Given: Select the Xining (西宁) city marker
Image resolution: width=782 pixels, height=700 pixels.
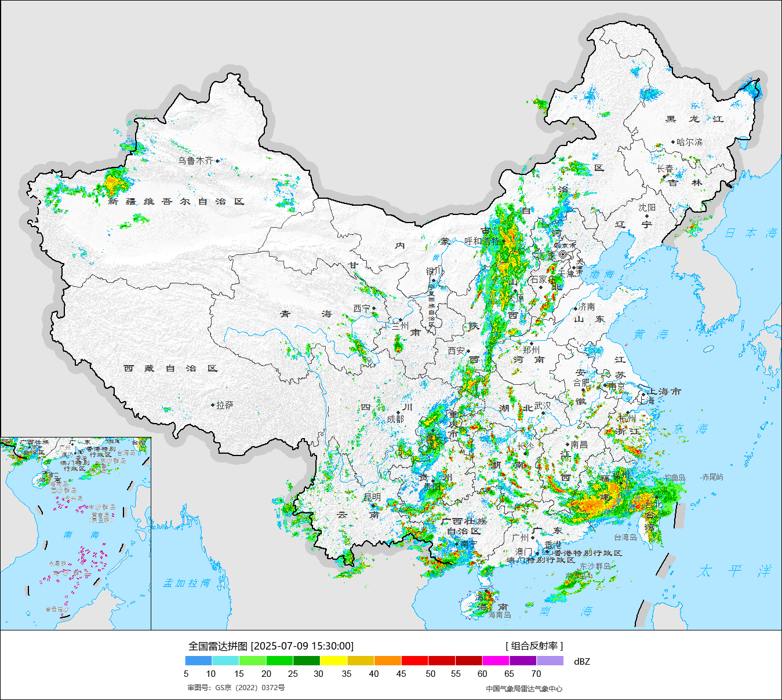Looking at the screenshot, I should (374, 309).
